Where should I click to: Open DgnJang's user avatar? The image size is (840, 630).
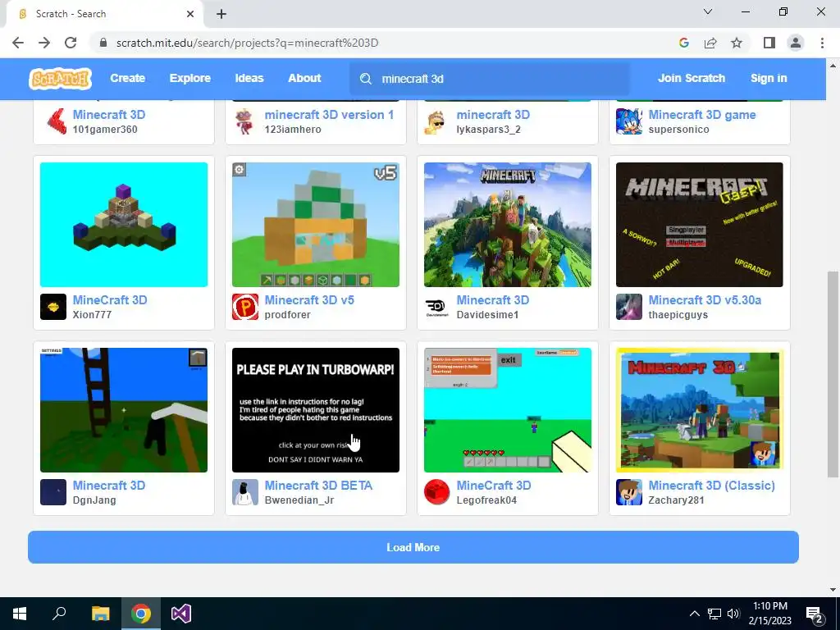(x=53, y=492)
